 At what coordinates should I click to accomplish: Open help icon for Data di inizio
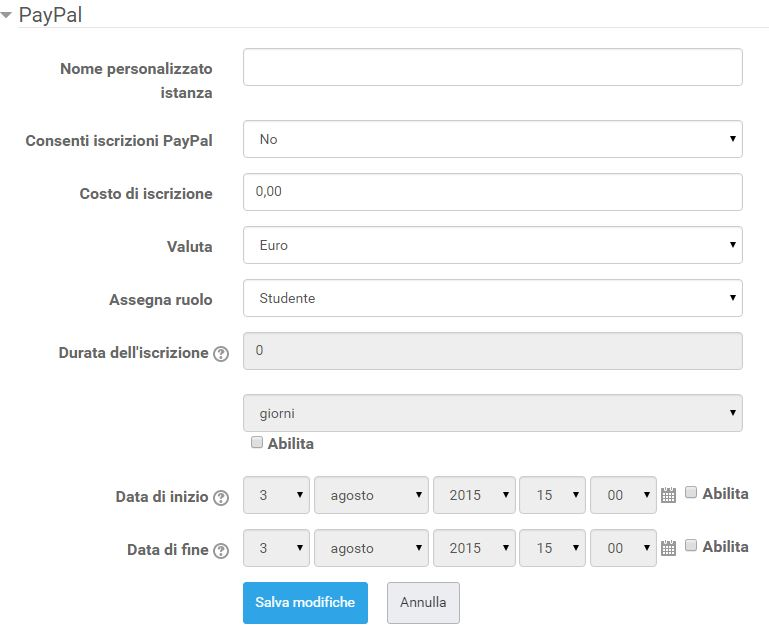click(x=221, y=498)
